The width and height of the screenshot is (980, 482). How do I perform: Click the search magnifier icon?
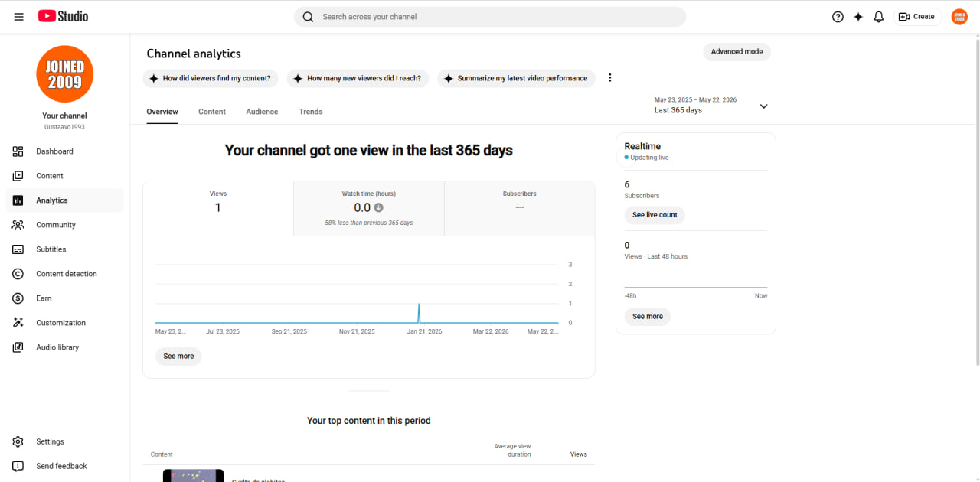tap(308, 17)
